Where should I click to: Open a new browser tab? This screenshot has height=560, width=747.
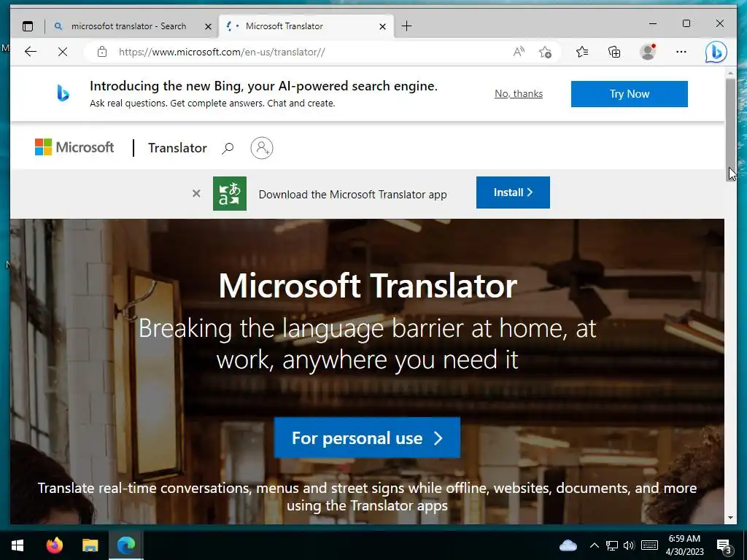tap(406, 26)
